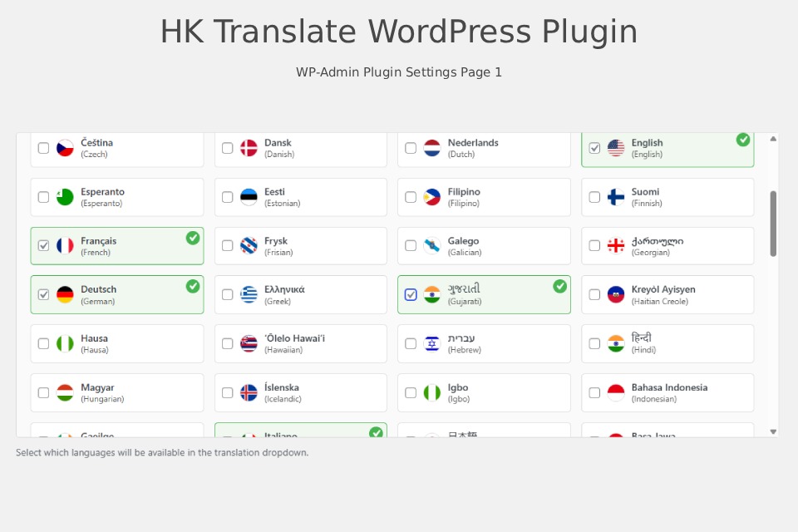This screenshot has height=532, width=798.
Task: Enable the Čeština (Czech) checkbox
Action: [44, 148]
